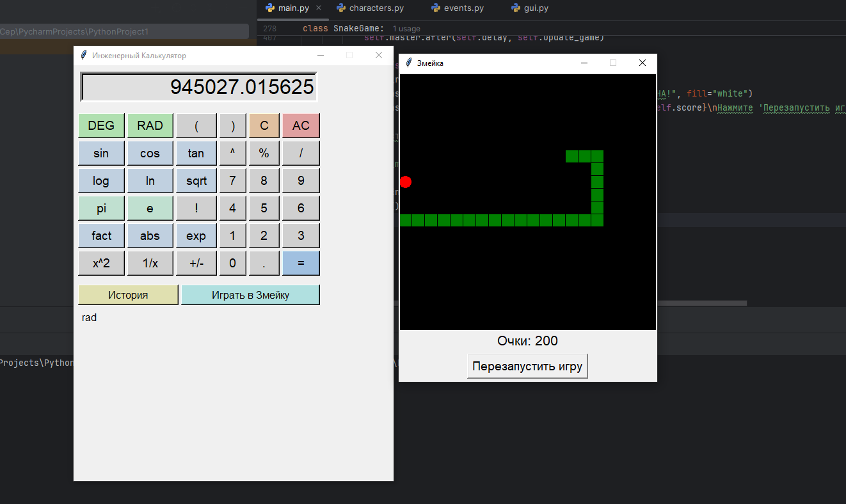Switch calculator to RAD mode
The image size is (846, 504).
150,125
